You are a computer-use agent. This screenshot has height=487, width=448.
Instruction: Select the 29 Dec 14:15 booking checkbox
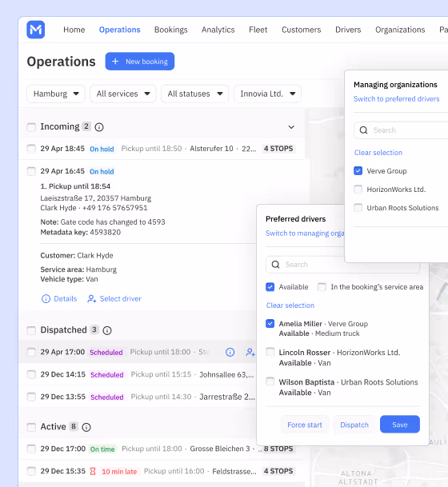point(31,374)
